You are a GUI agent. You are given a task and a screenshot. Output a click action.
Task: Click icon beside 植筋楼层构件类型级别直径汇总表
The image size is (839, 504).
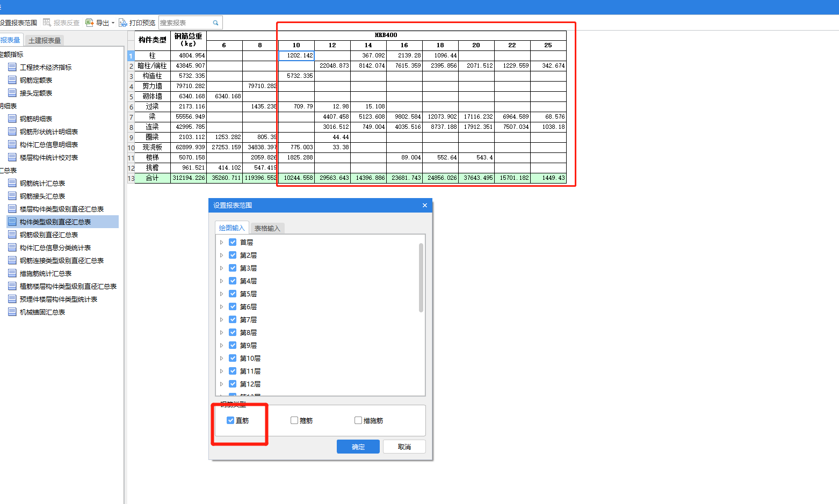[12, 286]
